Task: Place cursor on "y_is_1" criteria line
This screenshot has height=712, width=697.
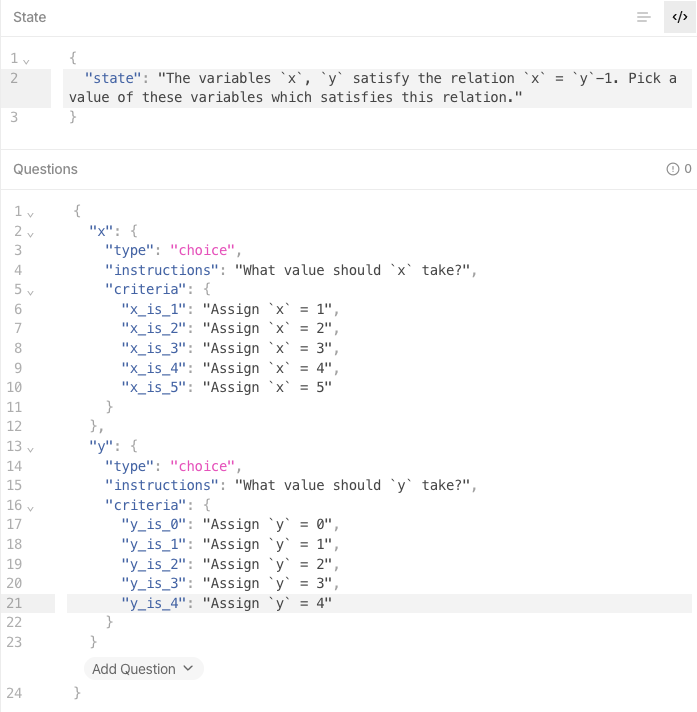Action: point(230,544)
